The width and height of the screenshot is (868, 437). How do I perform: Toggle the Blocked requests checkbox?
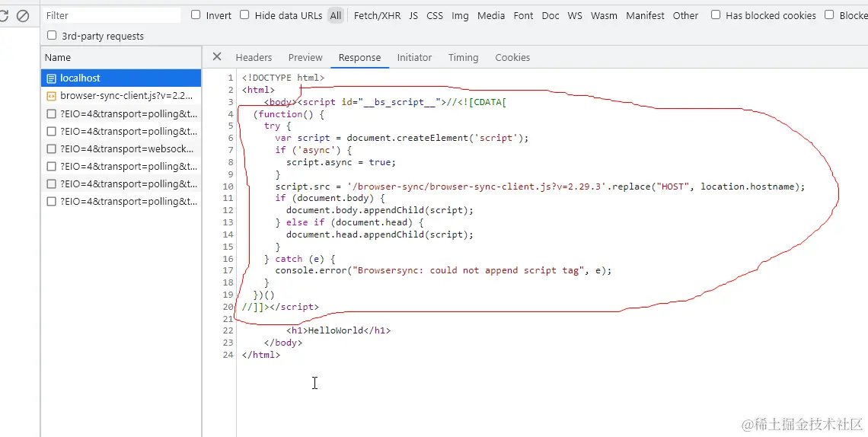pos(829,15)
